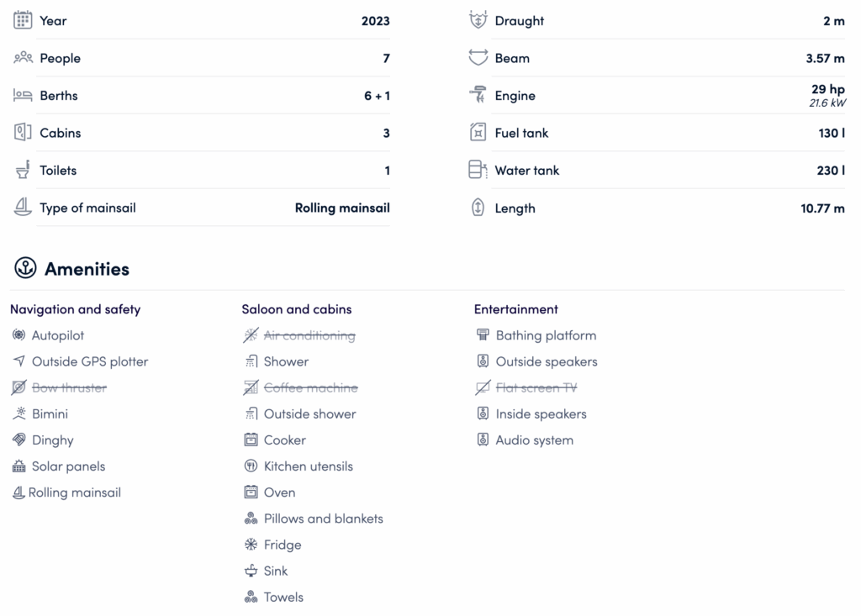Click the water tank barrel icon
The height and width of the screenshot is (616, 861).
478,170
